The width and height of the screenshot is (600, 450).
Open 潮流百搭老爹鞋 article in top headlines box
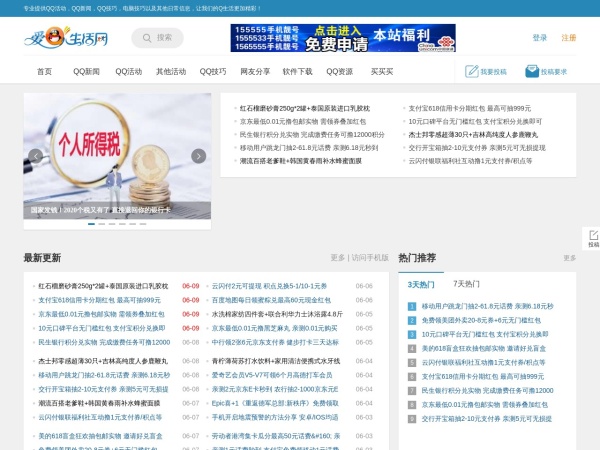[x=301, y=161]
